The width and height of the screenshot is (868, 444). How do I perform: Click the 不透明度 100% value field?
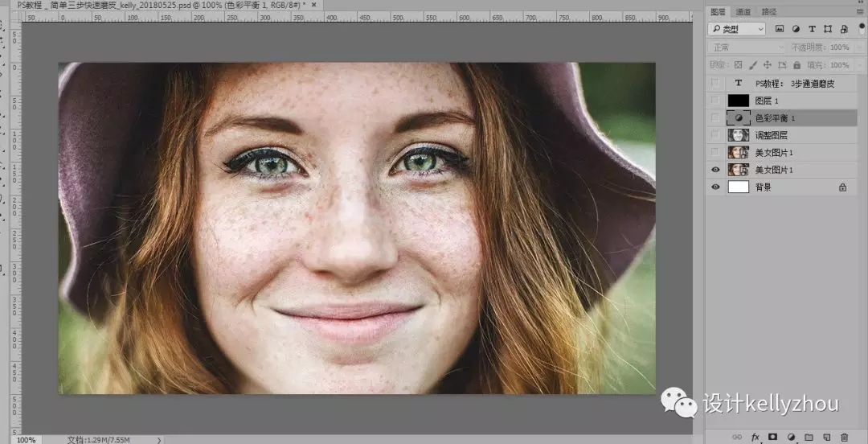coord(839,47)
